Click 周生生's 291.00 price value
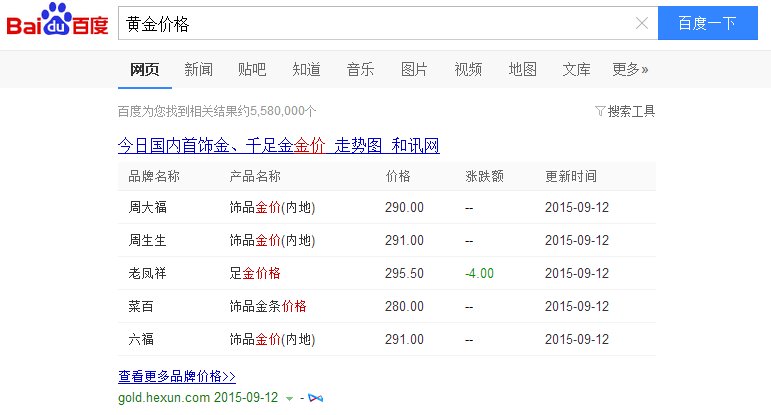 tap(404, 240)
